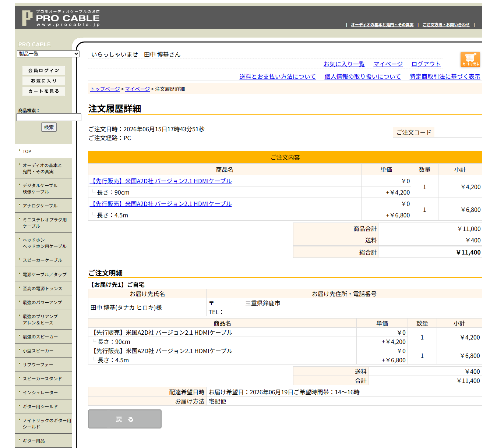This screenshot has width=497, height=448.
Task: Click the ログアウト link
Action: click(x=426, y=64)
